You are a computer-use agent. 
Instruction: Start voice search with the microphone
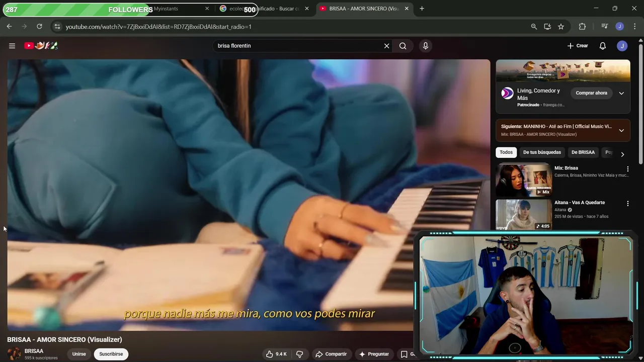[x=426, y=46]
